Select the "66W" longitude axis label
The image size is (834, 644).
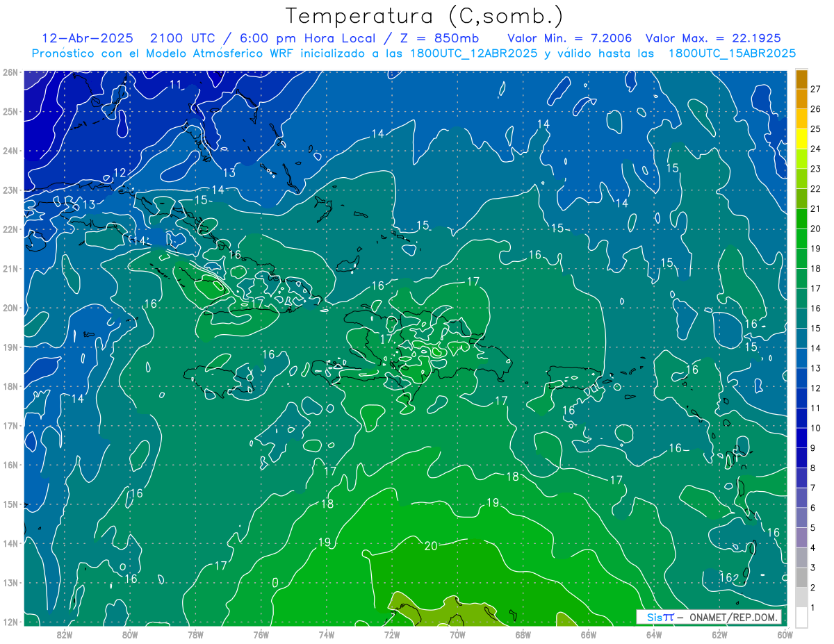588,634
